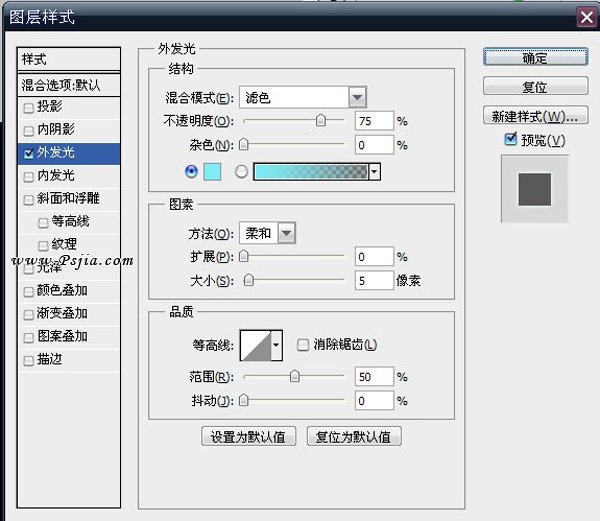Click the 大小 slider handle

[249, 280]
